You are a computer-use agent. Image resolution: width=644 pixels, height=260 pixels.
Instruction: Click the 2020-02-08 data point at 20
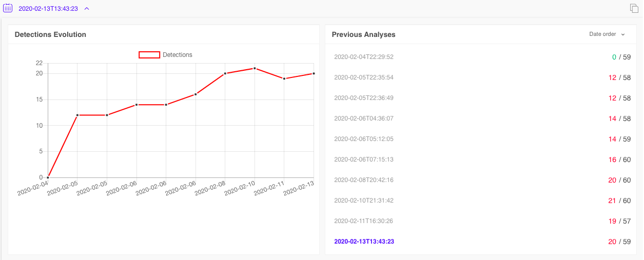click(x=225, y=73)
